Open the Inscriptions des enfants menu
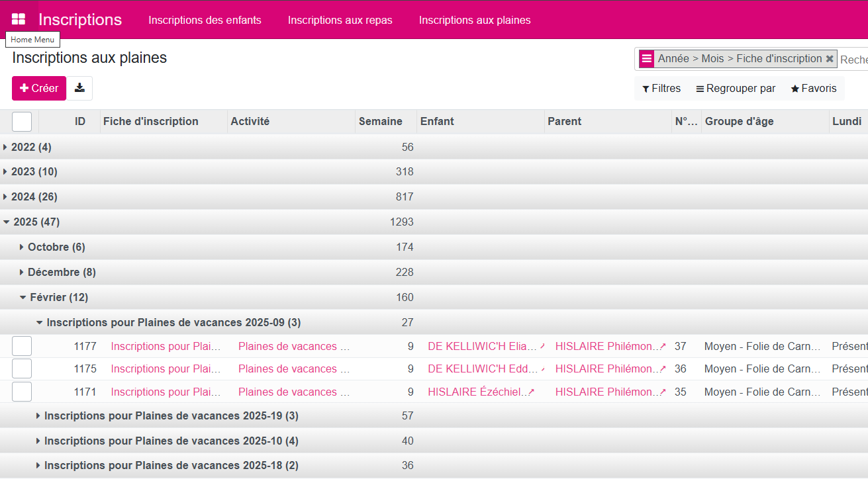The image size is (868, 479). point(205,20)
